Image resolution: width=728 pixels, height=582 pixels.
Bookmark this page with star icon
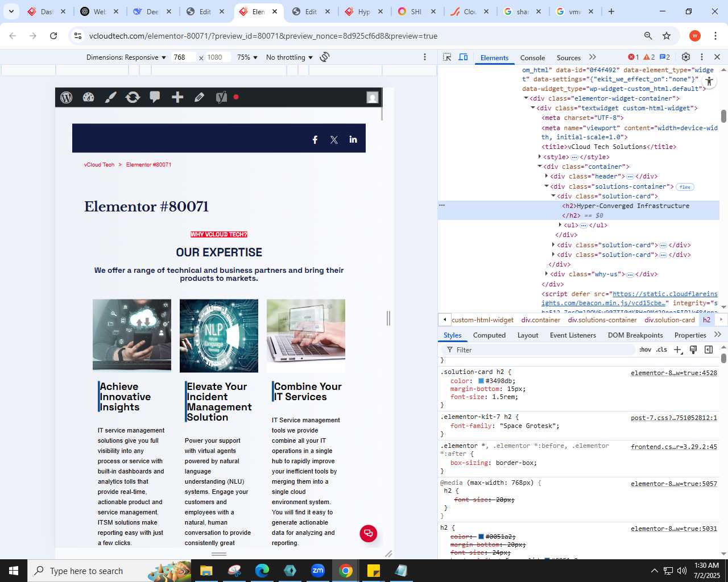667,36
